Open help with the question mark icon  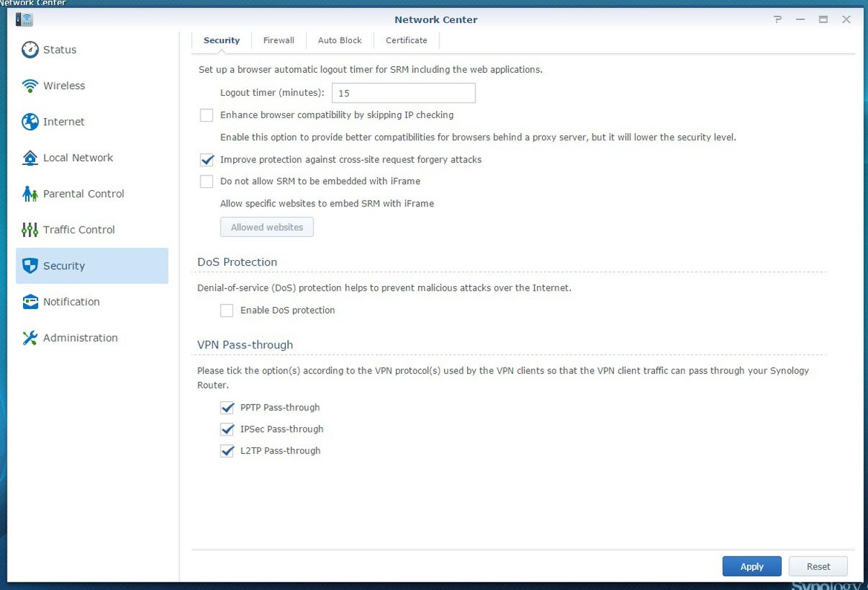(x=777, y=19)
